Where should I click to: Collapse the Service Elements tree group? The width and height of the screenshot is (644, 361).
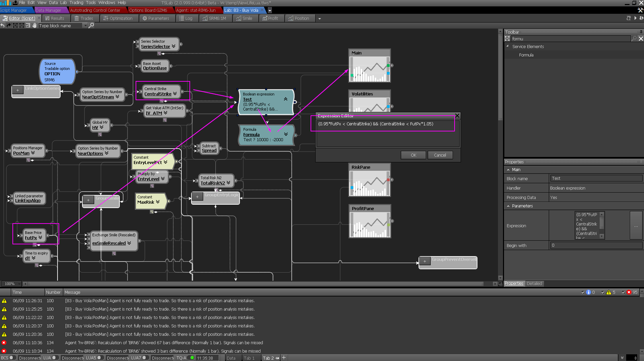tap(507, 46)
